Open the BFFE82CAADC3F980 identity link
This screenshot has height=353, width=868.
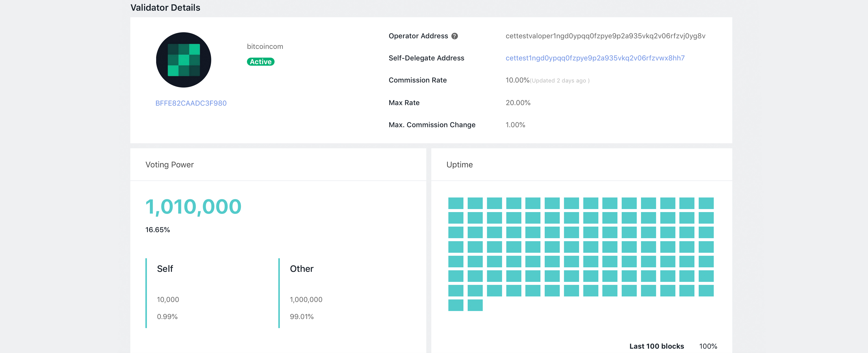pyautogui.click(x=191, y=103)
